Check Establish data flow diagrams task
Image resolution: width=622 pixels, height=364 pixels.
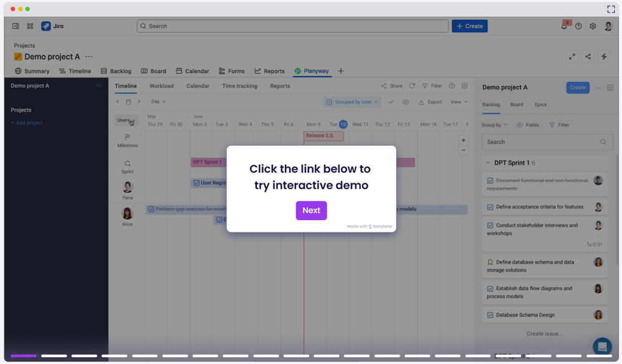point(490,289)
